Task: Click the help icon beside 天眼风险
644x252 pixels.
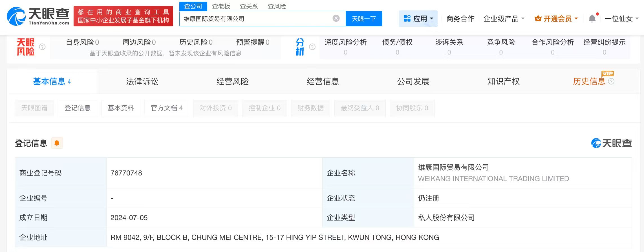Action: pos(42,47)
